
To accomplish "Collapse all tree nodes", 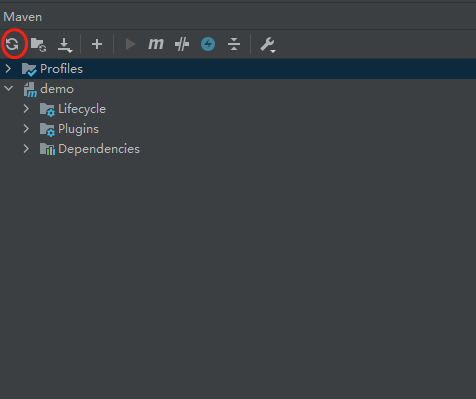I will pyautogui.click(x=234, y=44).
